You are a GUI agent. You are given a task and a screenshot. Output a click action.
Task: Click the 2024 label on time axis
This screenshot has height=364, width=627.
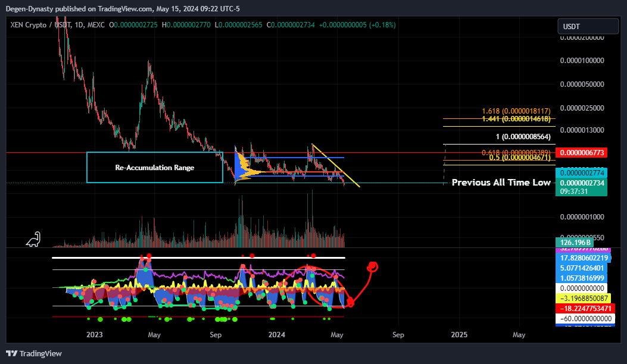tap(277, 335)
